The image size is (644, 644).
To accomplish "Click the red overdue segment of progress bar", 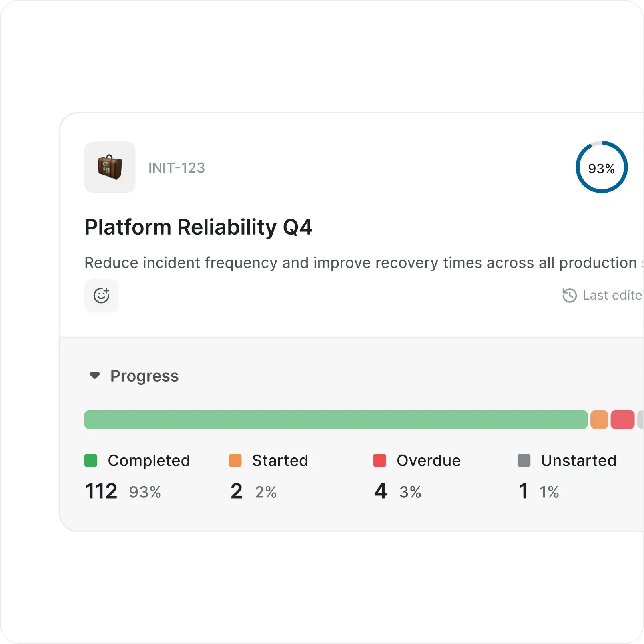I will tap(622, 420).
